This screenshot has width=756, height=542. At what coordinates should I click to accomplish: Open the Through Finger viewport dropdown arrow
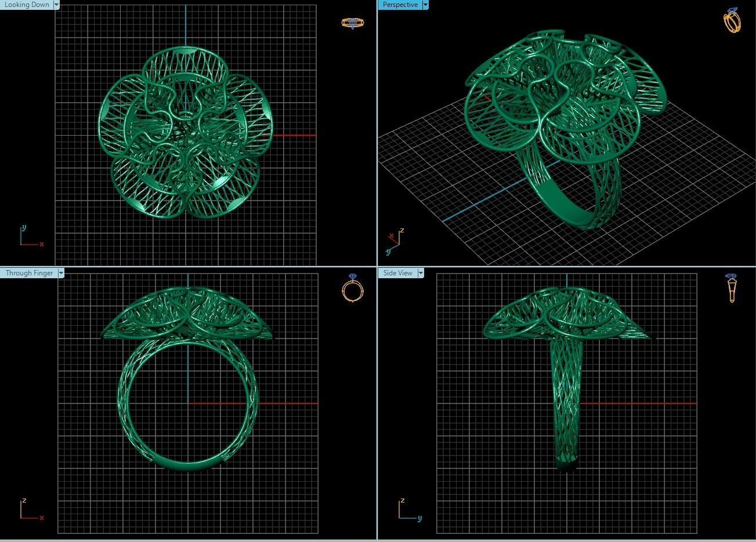tap(61, 273)
